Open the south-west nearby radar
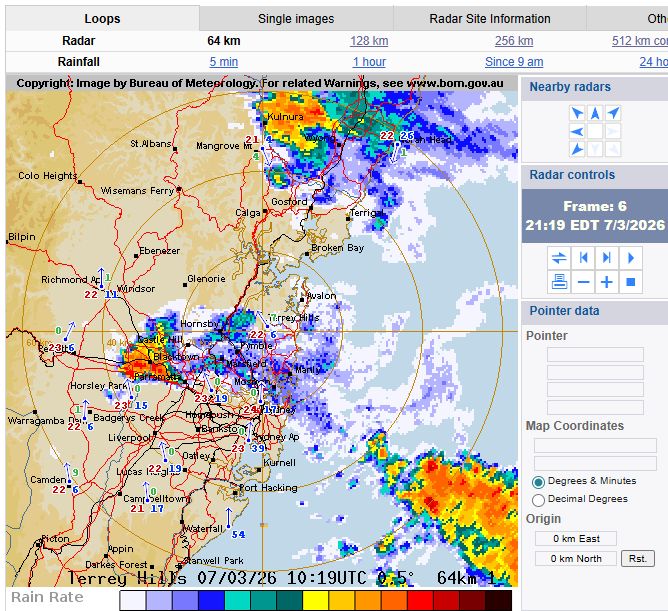This screenshot has width=668, height=611. 577,149
